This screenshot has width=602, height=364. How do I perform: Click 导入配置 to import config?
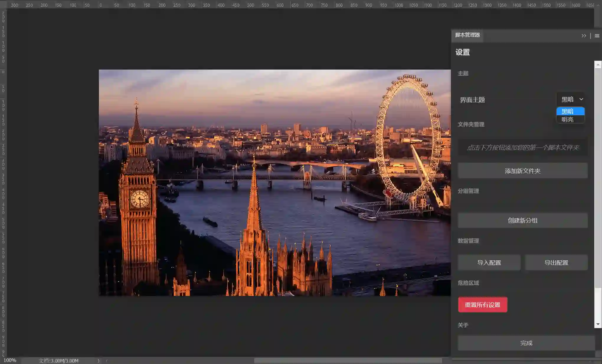click(489, 263)
